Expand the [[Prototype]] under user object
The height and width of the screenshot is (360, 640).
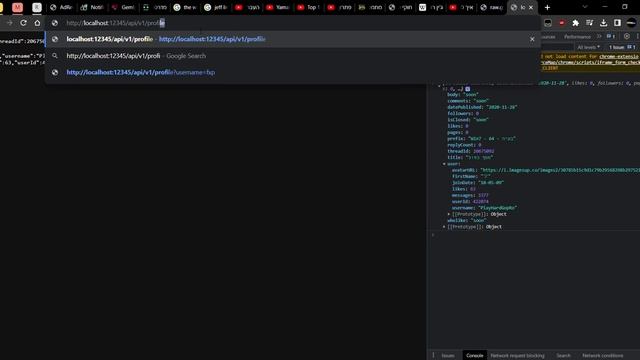click(449, 214)
